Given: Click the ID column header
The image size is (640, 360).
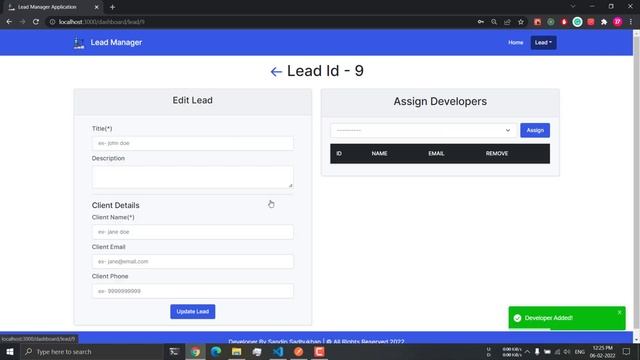Looking at the screenshot, I should (x=339, y=153).
